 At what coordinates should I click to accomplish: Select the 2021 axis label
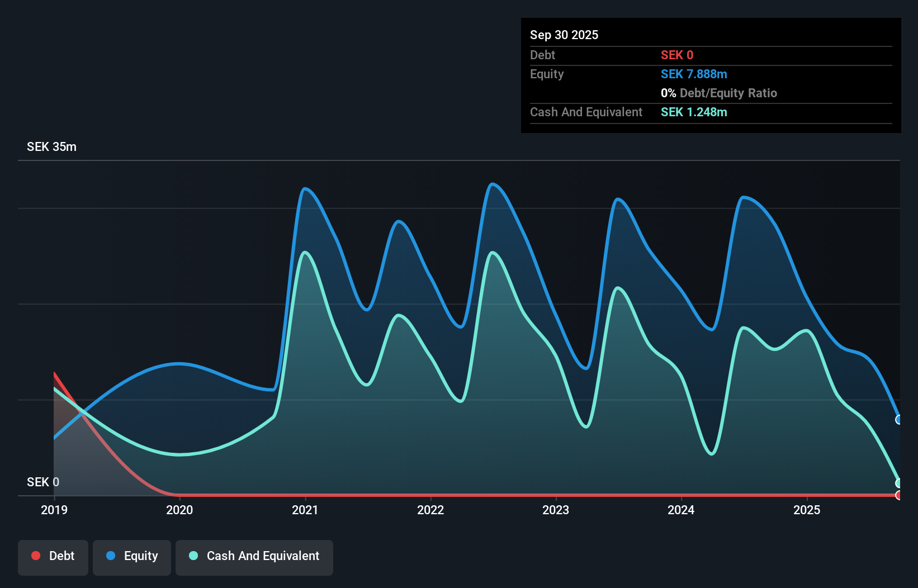305,510
